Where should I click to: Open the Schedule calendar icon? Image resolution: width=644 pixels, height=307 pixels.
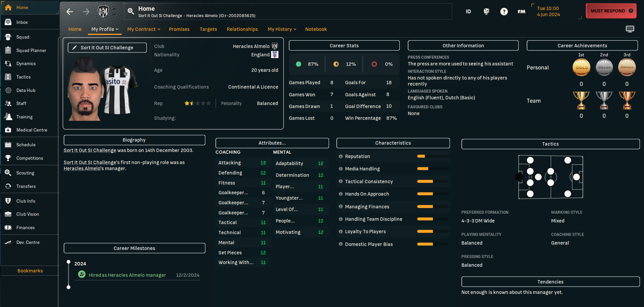[8, 145]
